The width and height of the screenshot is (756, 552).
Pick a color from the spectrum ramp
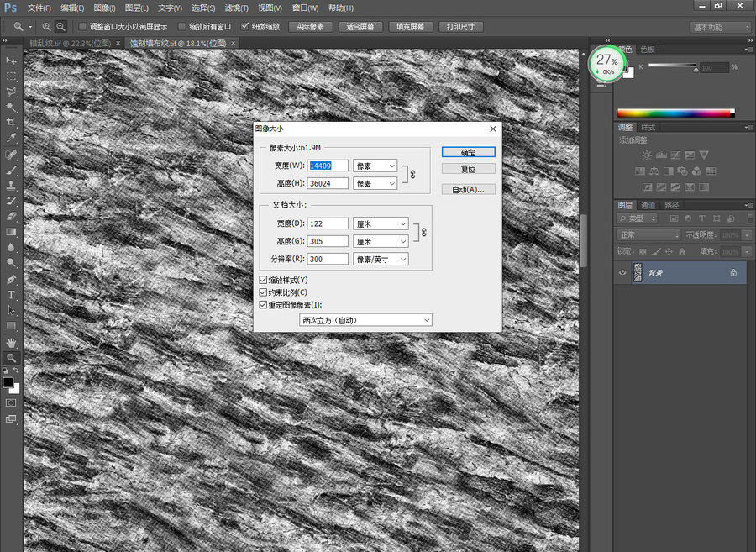[676, 113]
